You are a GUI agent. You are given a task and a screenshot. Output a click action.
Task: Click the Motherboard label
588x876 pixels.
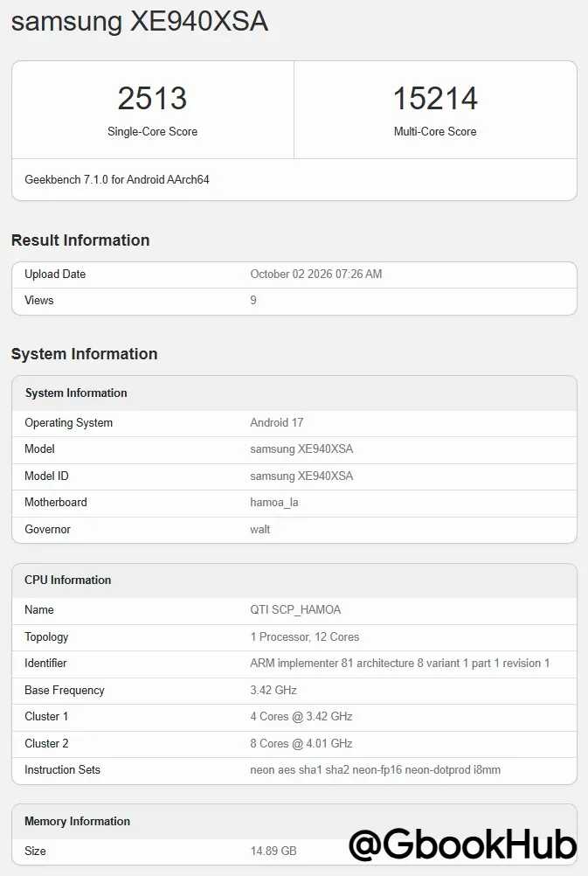[56, 502]
